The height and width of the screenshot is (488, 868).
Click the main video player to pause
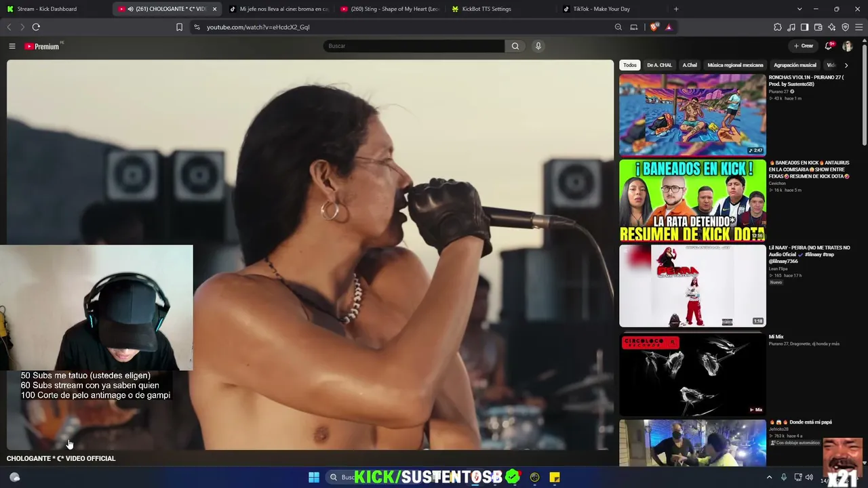[310, 254]
